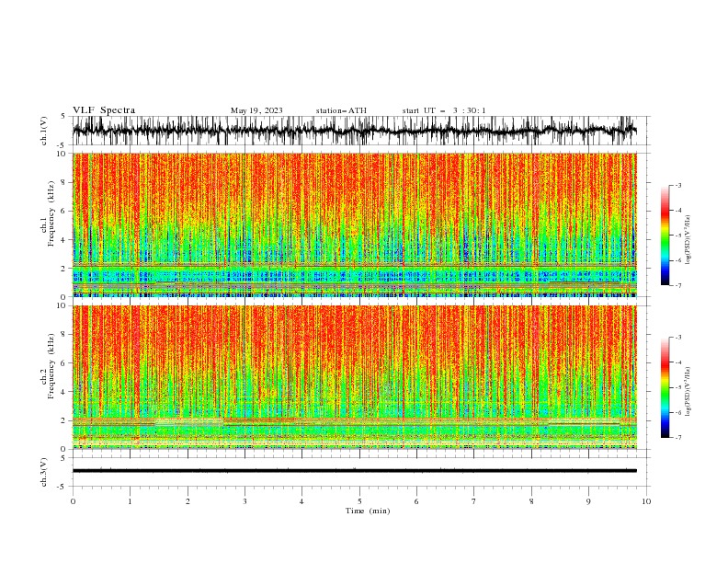This screenshot has width=728, height=563.
Task: Click the ch.1 log(PSD) color bar
Action: click(665, 236)
